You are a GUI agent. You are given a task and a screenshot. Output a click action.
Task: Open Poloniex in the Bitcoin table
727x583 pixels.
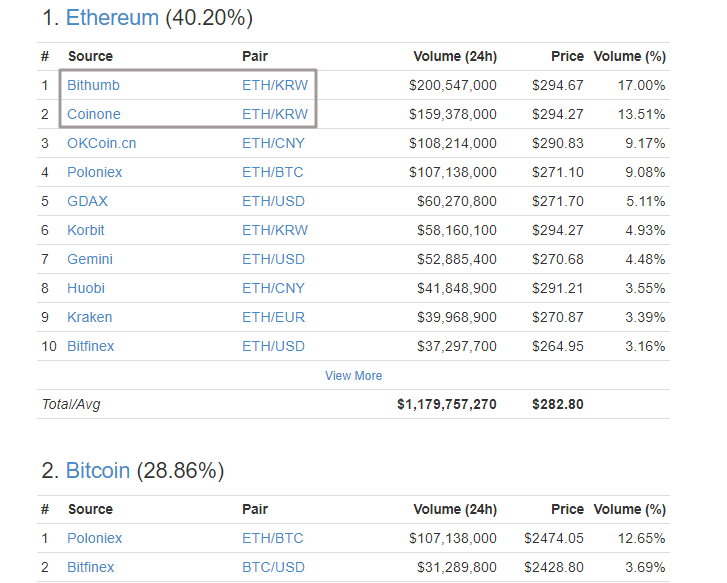pos(95,538)
